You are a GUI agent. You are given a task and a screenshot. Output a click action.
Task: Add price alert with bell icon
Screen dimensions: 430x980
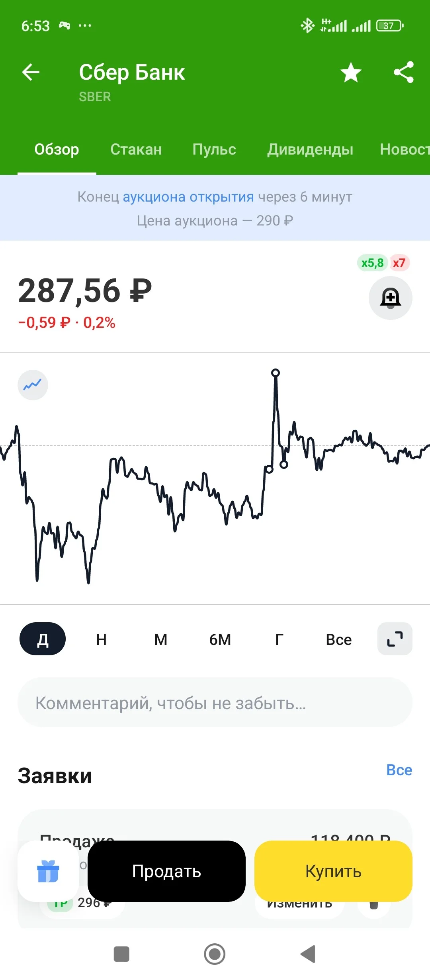click(391, 298)
